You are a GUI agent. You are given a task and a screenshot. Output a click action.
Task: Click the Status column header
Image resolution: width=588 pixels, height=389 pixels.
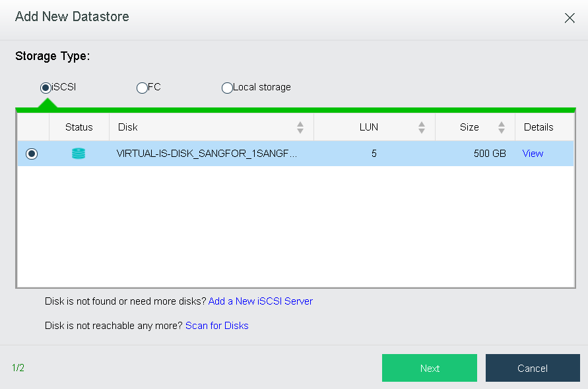[x=79, y=127]
